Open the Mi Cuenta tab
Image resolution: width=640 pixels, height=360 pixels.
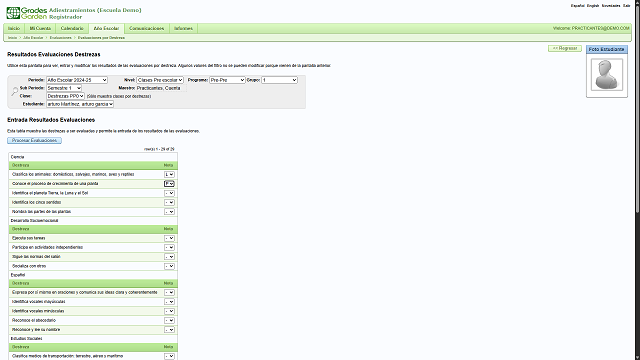[x=40, y=28]
